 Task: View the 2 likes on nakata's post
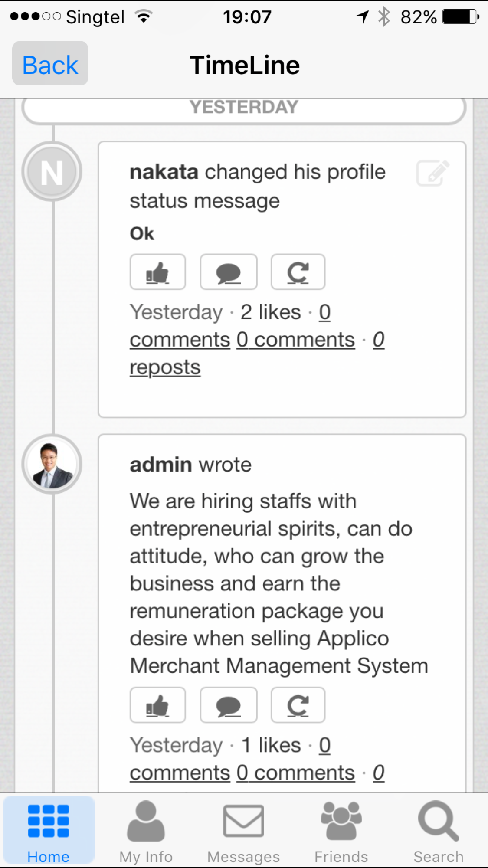(271, 312)
